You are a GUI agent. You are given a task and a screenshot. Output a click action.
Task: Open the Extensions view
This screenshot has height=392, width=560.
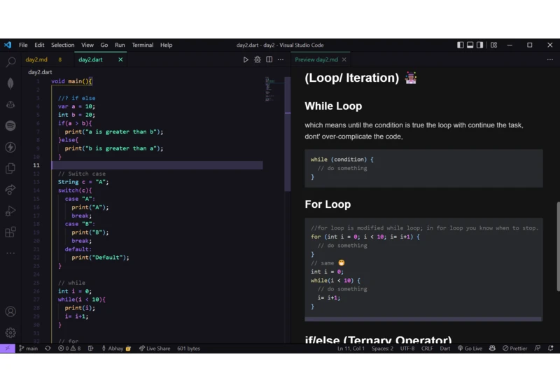[10, 232]
